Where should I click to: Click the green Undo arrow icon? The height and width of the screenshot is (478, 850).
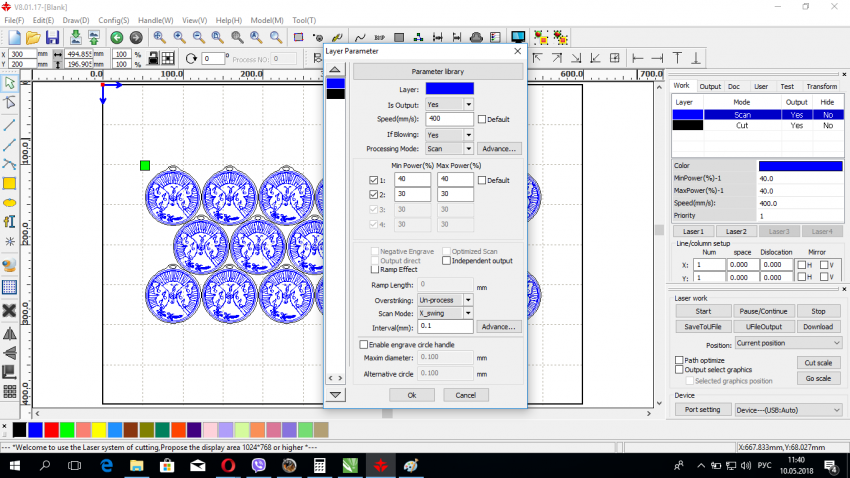click(x=116, y=37)
